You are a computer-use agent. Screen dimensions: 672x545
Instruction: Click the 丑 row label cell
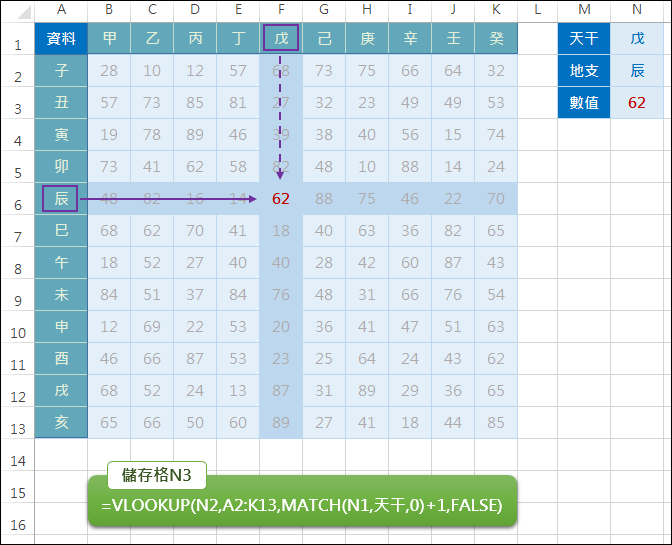[x=61, y=103]
